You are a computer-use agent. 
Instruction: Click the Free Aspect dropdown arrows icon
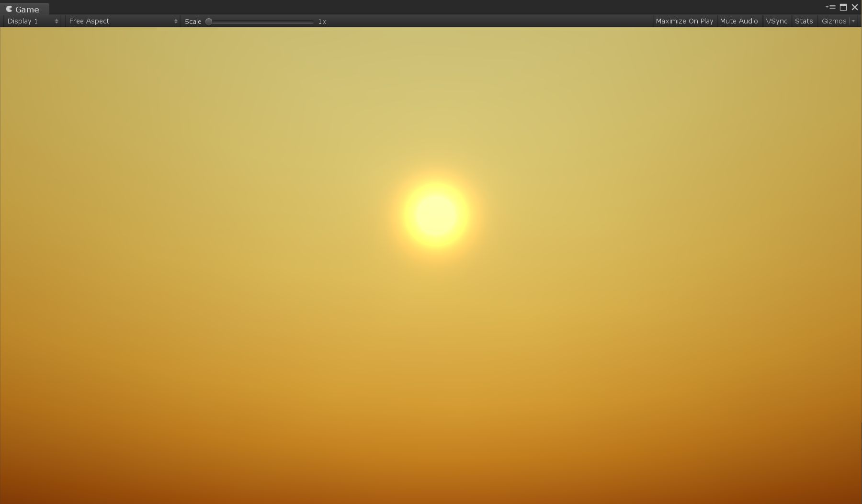pyautogui.click(x=176, y=21)
